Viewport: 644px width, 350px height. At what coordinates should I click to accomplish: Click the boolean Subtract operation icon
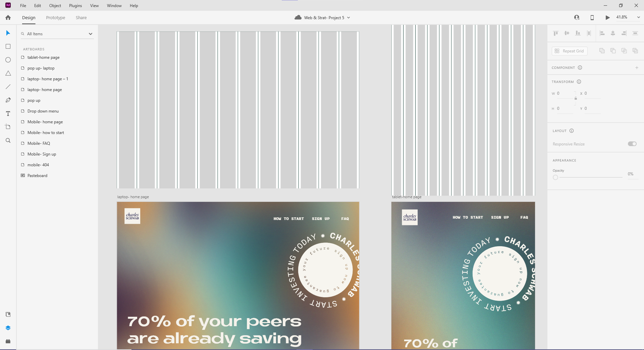tap(613, 51)
